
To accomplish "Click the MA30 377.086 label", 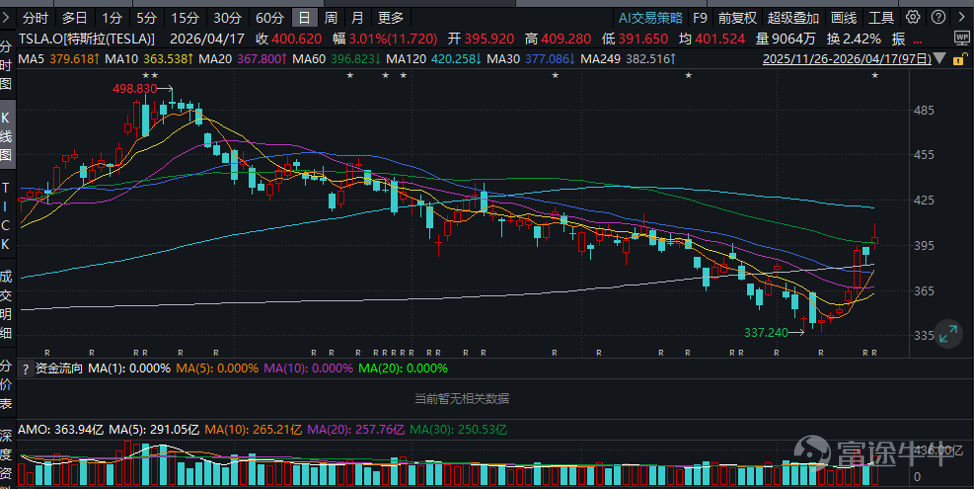I will click(531, 60).
